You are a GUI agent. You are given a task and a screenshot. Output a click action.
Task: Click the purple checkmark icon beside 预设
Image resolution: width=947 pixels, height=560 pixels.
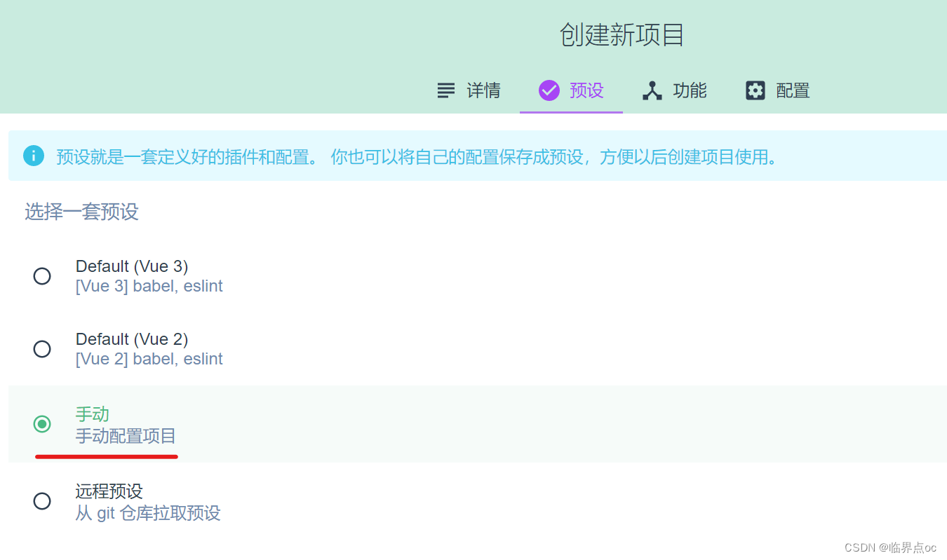click(549, 90)
